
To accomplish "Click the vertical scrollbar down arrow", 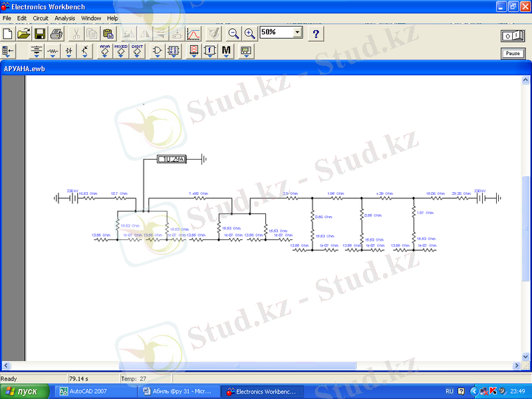I will point(525,356).
